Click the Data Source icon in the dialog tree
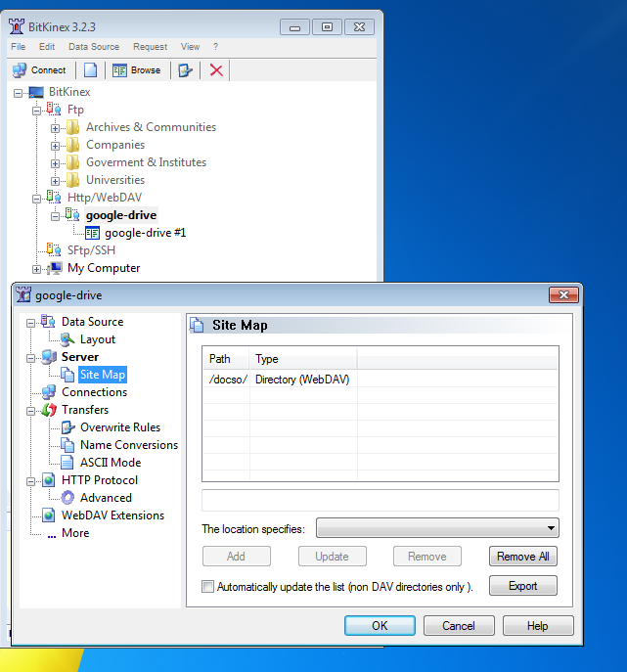The image size is (627, 672). click(x=48, y=322)
